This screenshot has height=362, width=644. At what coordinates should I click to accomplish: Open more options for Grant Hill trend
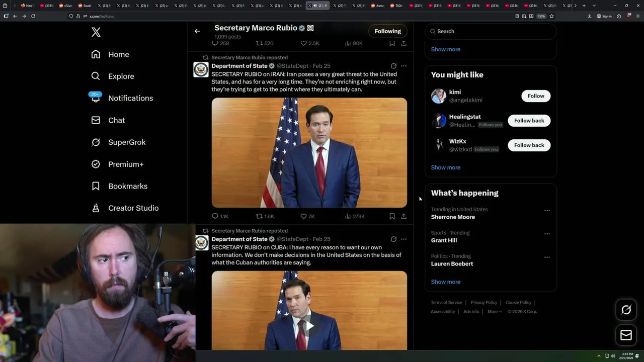point(547,234)
